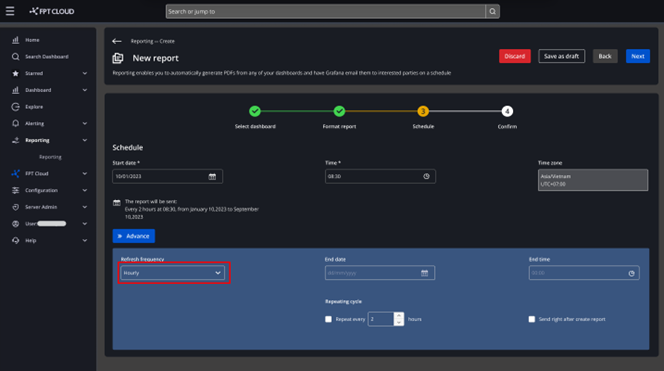Click the back arrow icon
Screen dimensions: 664x371
tap(117, 41)
